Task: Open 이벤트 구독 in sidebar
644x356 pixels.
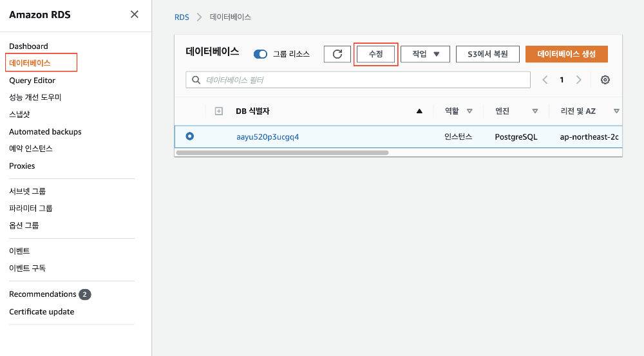Action: click(27, 268)
